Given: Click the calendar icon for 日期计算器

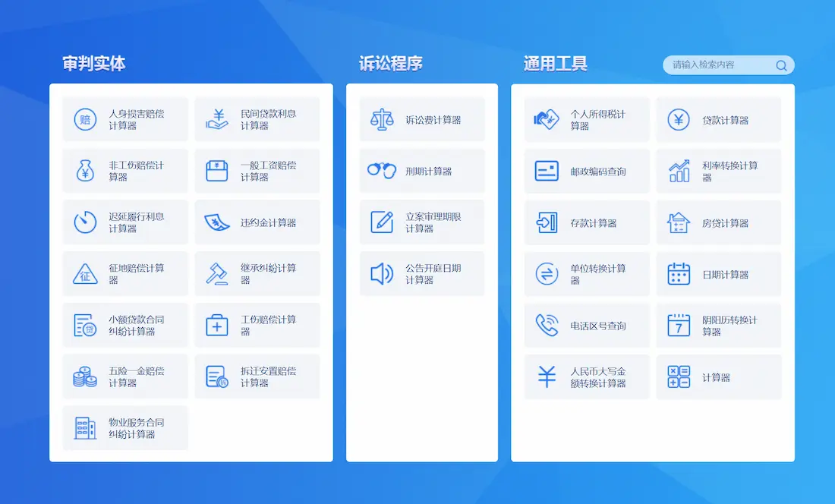Looking at the screenshot, I should point(678,274).
